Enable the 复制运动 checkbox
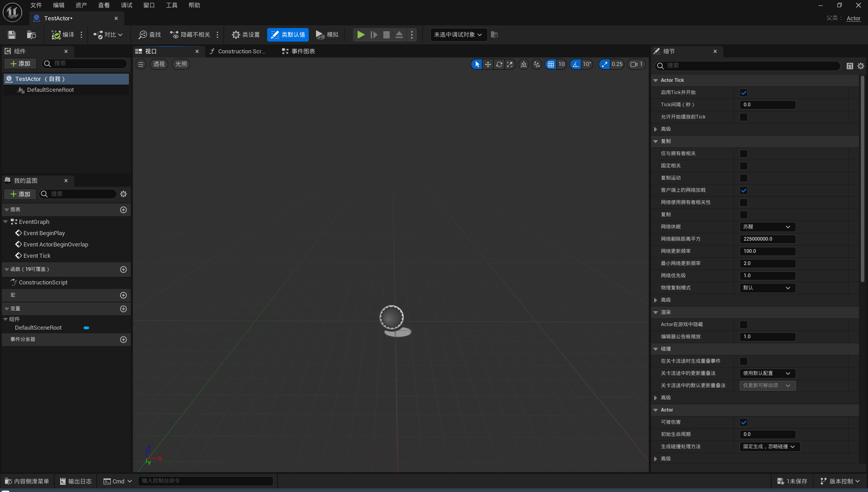868x492 pixels. tap(744, 178)
